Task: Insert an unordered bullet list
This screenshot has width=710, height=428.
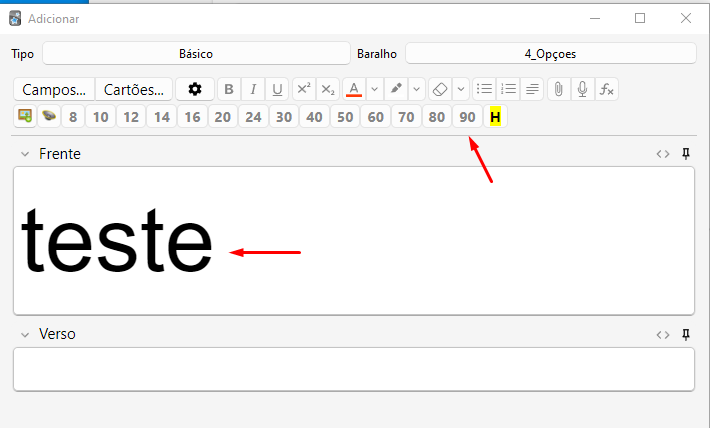Action: pos(484,89)
